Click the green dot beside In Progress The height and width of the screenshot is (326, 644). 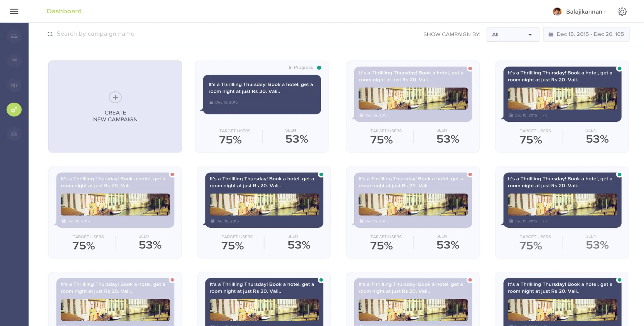[319, 68]
